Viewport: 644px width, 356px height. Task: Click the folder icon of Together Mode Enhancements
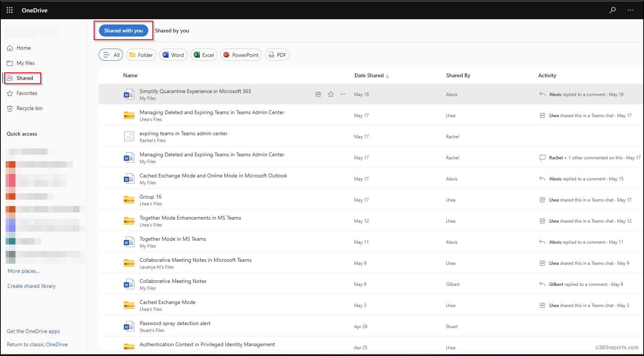(x=129, y=221)
